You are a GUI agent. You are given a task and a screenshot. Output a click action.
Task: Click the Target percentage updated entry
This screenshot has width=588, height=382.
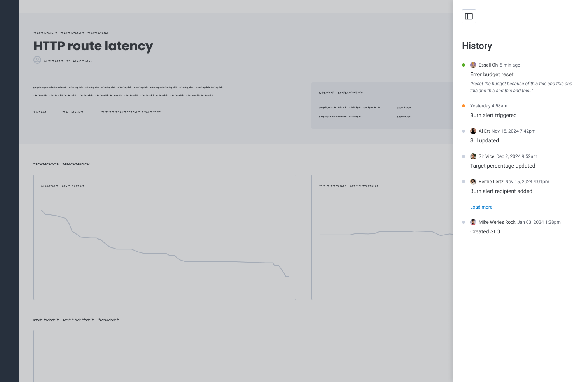(502, 166)
